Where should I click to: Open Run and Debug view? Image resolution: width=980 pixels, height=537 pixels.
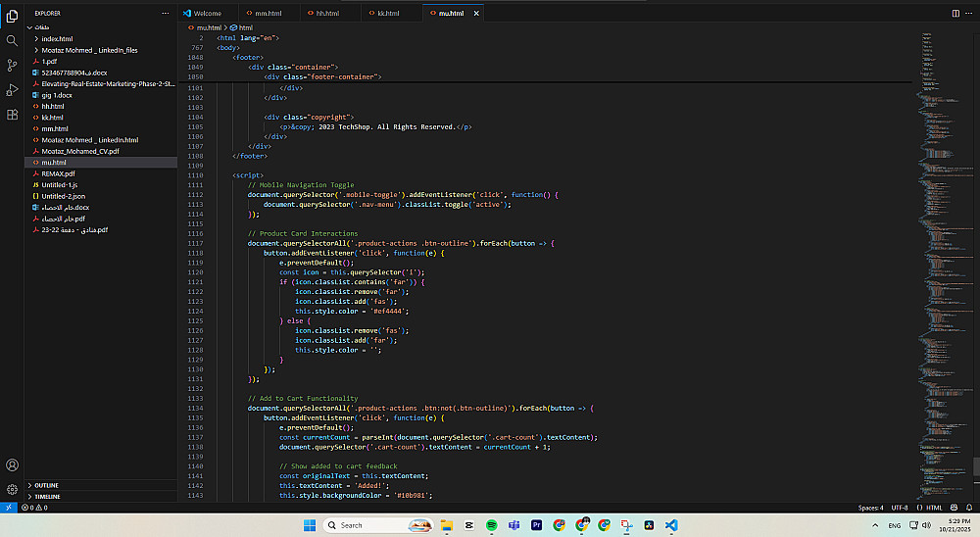tap(12, 89)
